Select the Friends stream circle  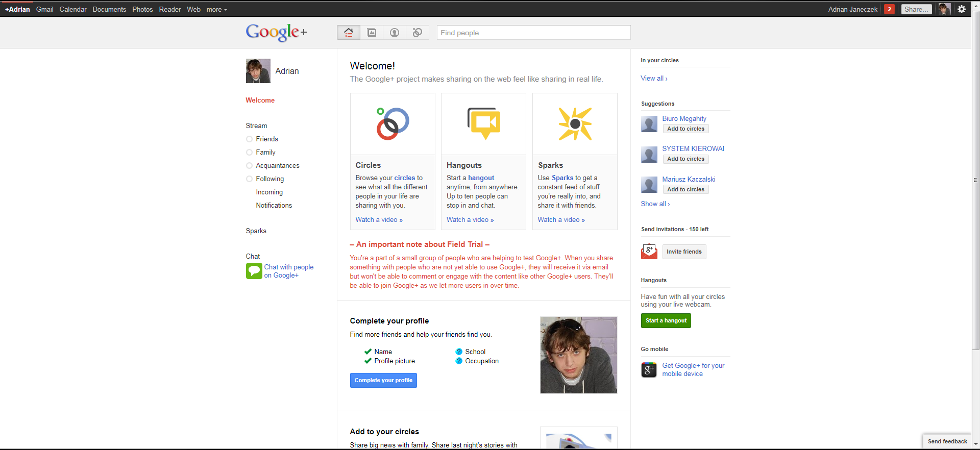point(249,139)
